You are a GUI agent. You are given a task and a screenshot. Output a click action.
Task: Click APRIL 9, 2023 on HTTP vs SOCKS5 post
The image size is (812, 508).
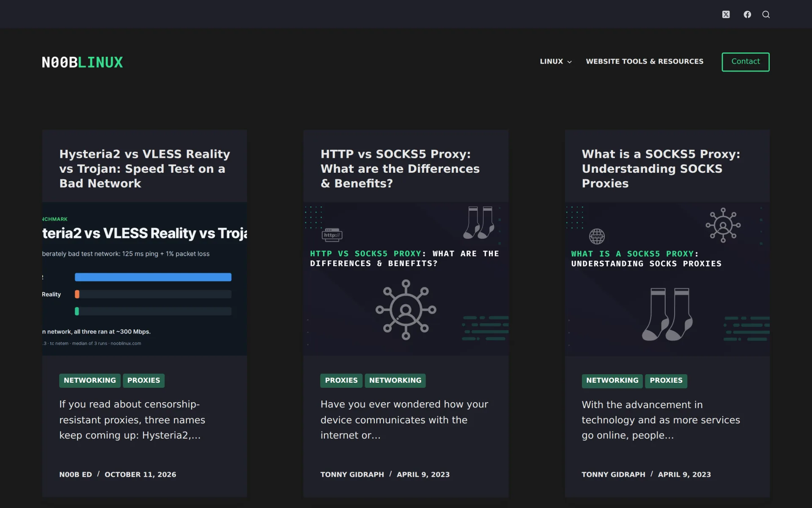[423, 475]
